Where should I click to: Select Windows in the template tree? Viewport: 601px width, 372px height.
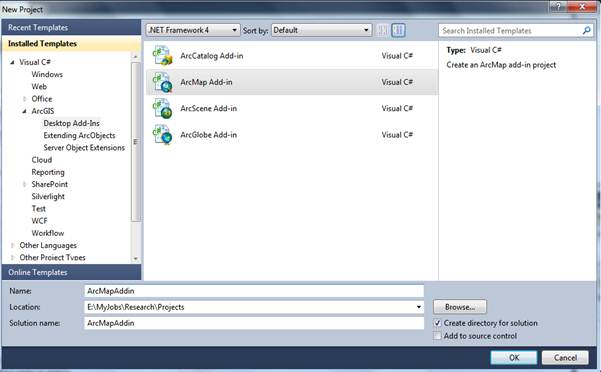(x=47, y=74)
